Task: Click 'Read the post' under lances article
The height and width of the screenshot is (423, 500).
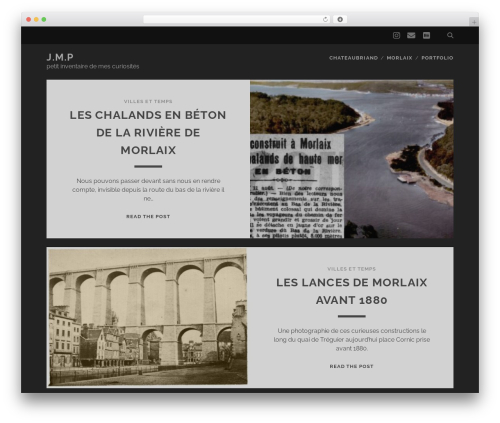Action: (x=351, y=366)
